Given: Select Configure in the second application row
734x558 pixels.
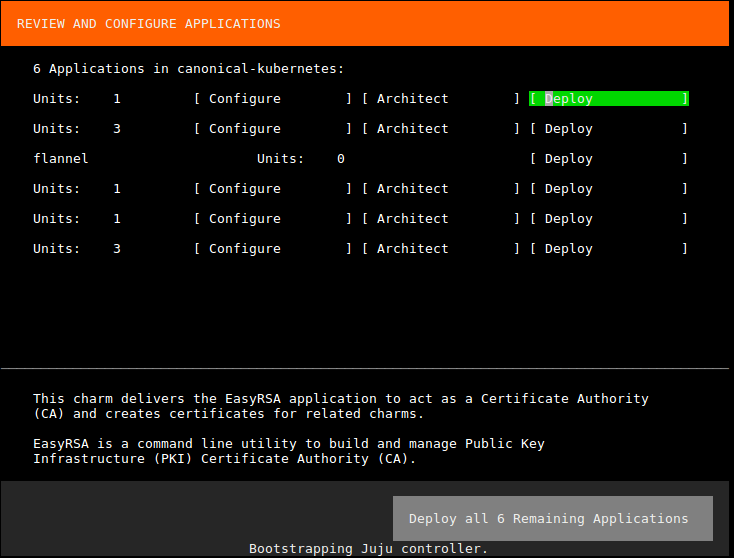Looking at the screenshot, I should [273, 129].
